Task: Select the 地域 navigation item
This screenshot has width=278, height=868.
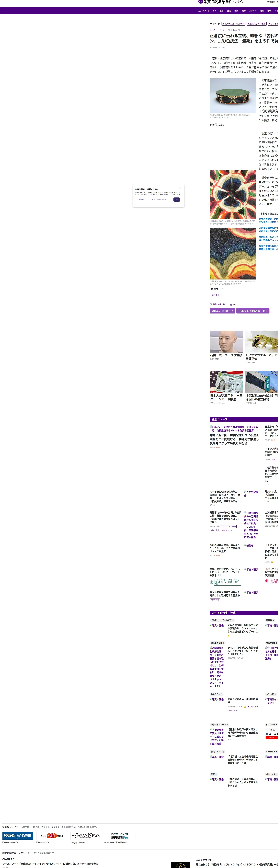Action: coord(269,11)
